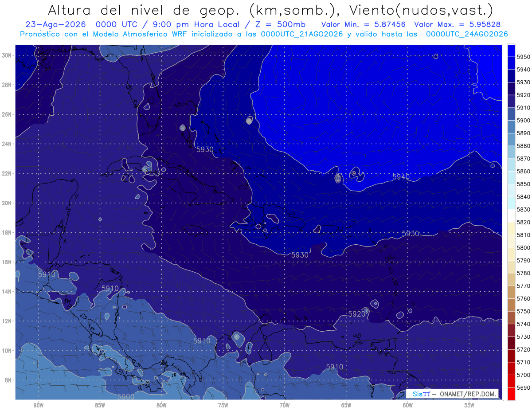Click the '8N' latitude axis label

[8, 380]
